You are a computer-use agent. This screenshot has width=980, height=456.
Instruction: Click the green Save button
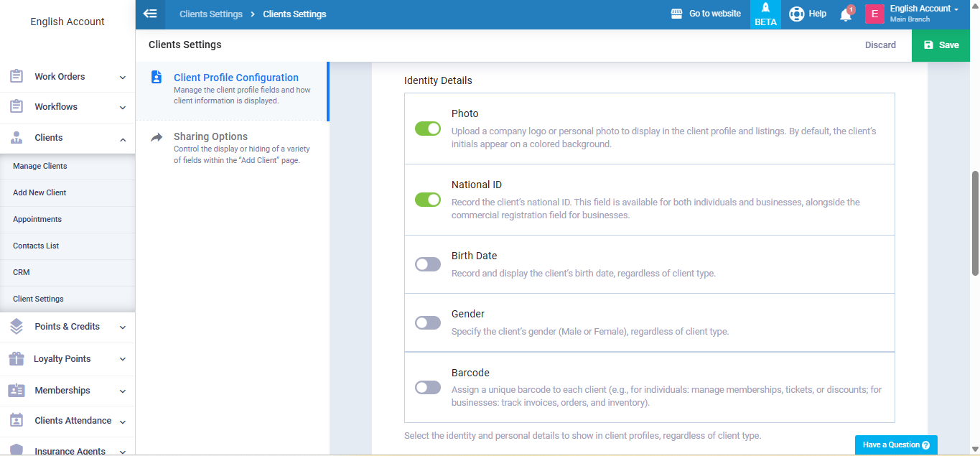tap(941, 45)
